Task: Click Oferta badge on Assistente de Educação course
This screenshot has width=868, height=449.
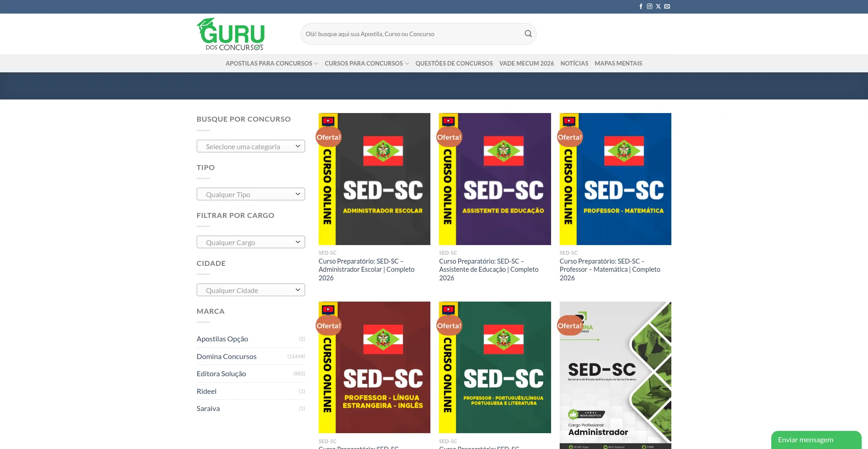Action: coord(449,137)
